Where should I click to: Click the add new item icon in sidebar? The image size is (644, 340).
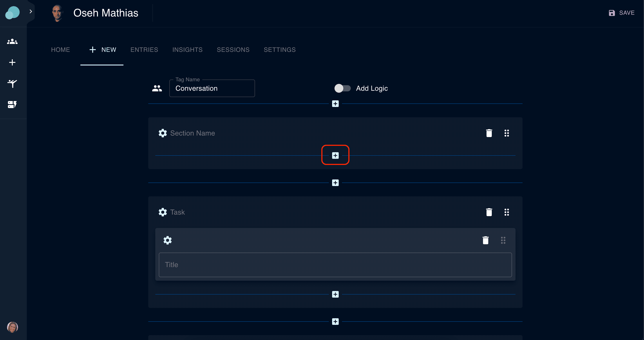[13, 62]
